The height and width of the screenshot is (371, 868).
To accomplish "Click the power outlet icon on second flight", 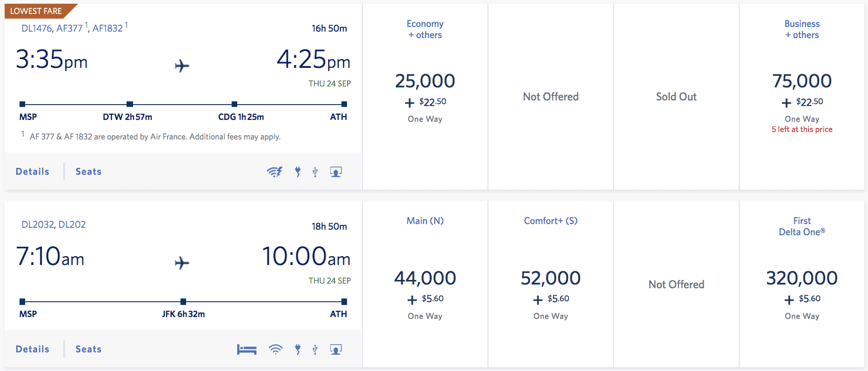I will coord(298,350).
